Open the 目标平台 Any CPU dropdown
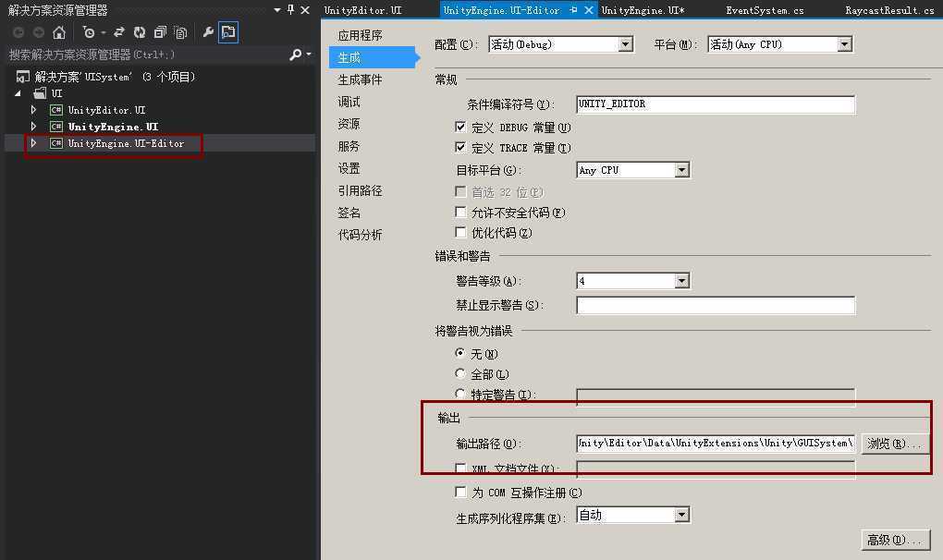This screenshot has height=560, width=943. pyautogui.click(x=632, y=170)
